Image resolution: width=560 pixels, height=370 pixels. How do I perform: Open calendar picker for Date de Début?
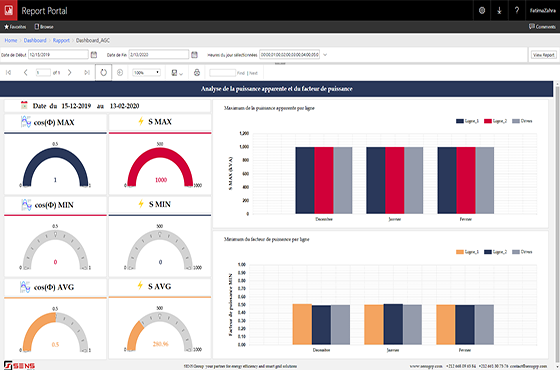[94, 55]
